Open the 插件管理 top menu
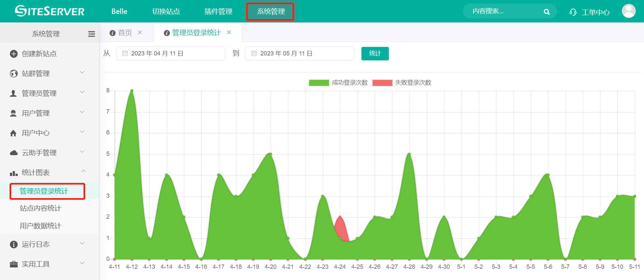The image size is (644, 280). (x=218, y=12)
